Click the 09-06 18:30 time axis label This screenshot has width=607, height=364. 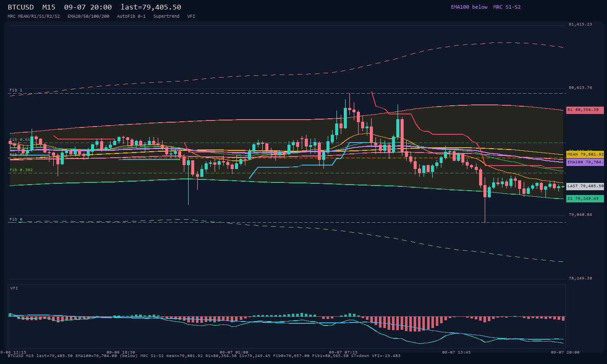[121, 352]
